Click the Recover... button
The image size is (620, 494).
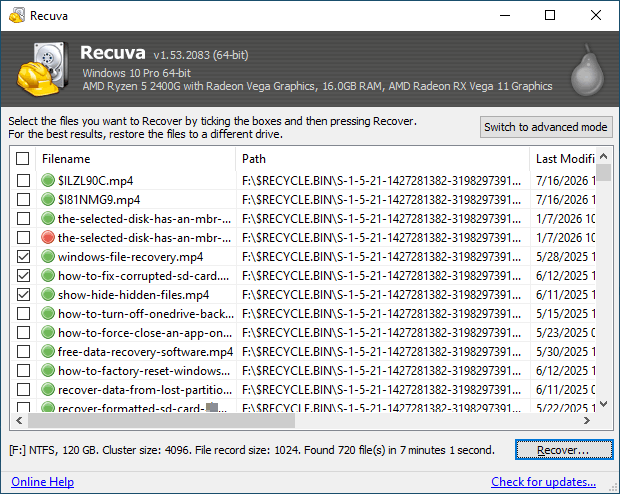point(563,450)
